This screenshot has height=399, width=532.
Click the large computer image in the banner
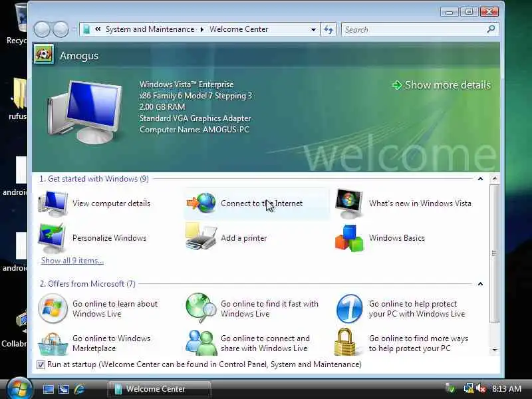(84, 112)
